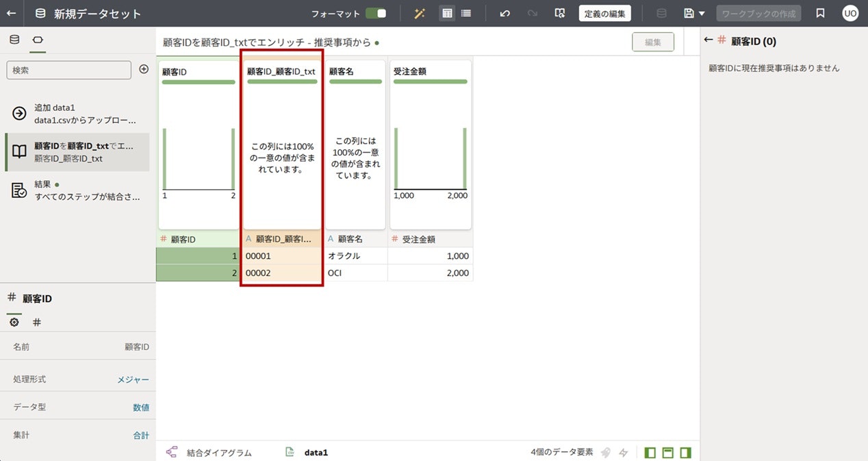Change データ型 from 数値
868x461 pixels.
141,407
